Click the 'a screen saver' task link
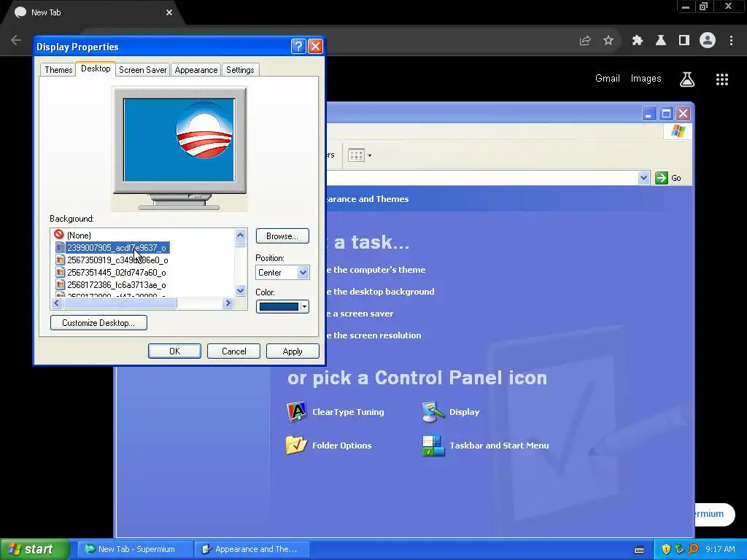Image resolution: width=747 pixels, height=560 pixels. coord(360,314)
